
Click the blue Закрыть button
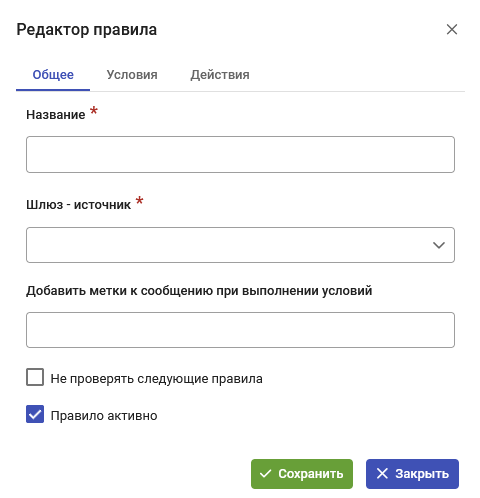coord(412,474)
